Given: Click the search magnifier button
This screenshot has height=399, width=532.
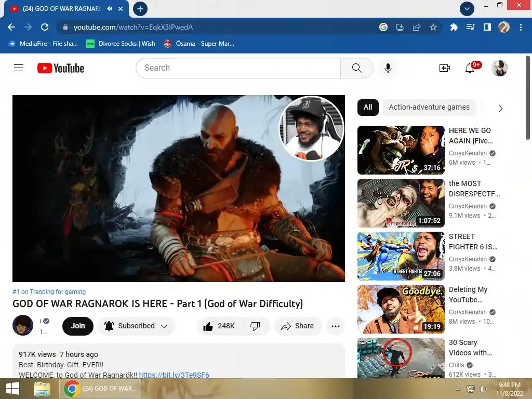Looking at the screenshot, I should (x=356, y=68).
